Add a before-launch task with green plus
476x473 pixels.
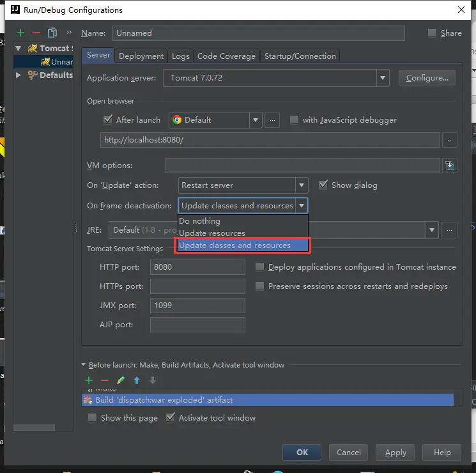click(x=89, y=380)
